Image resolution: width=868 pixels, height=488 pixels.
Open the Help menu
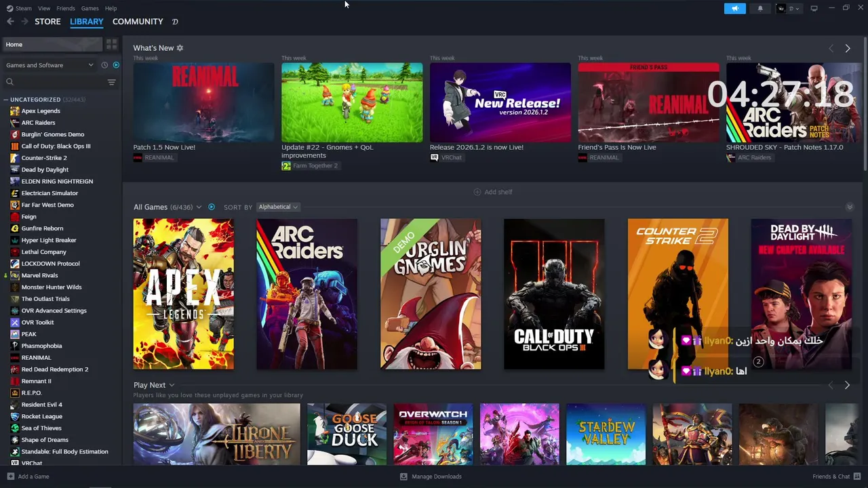111,8
